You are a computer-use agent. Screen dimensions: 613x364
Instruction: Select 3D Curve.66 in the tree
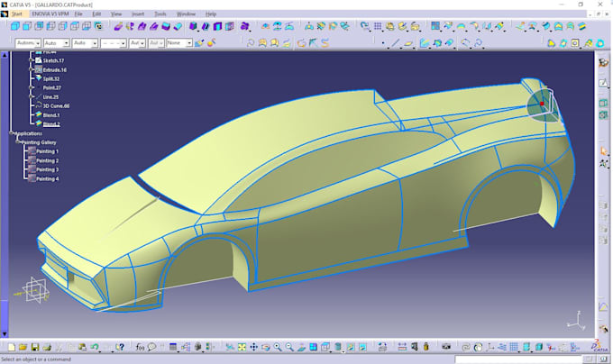point(56,105)
